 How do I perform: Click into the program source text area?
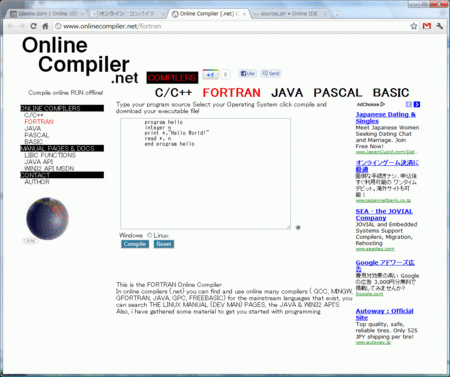[205, 173]
